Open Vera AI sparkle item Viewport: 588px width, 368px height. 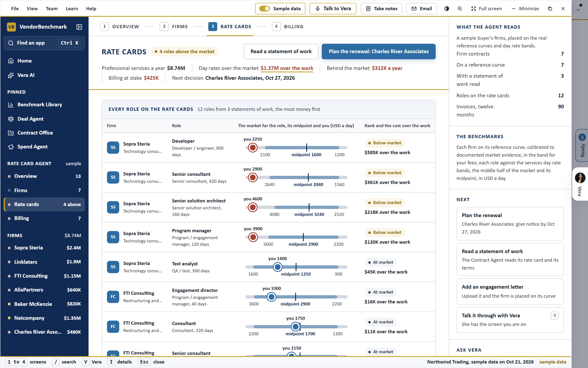click(44, 75)
